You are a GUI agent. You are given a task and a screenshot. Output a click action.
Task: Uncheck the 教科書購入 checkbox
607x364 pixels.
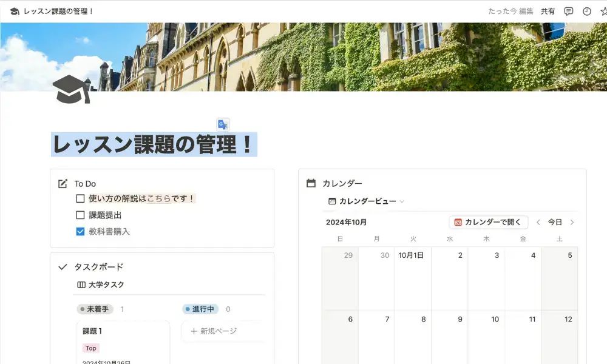point(80,231)
